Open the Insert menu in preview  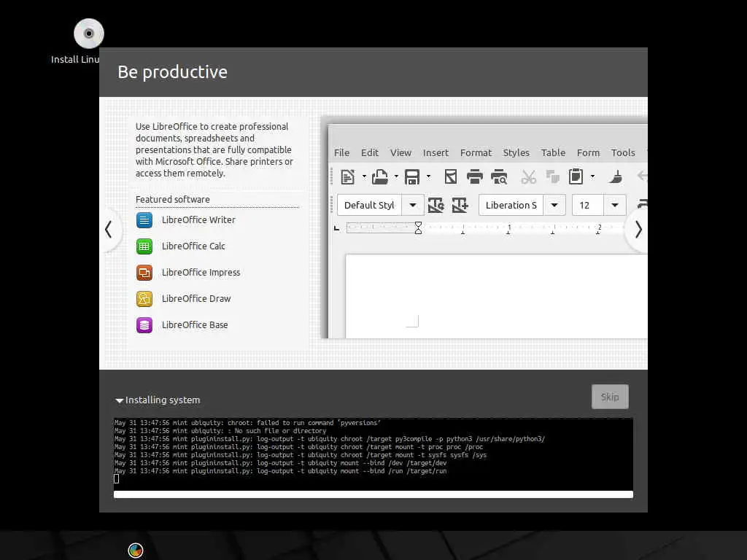coord(436,153)
